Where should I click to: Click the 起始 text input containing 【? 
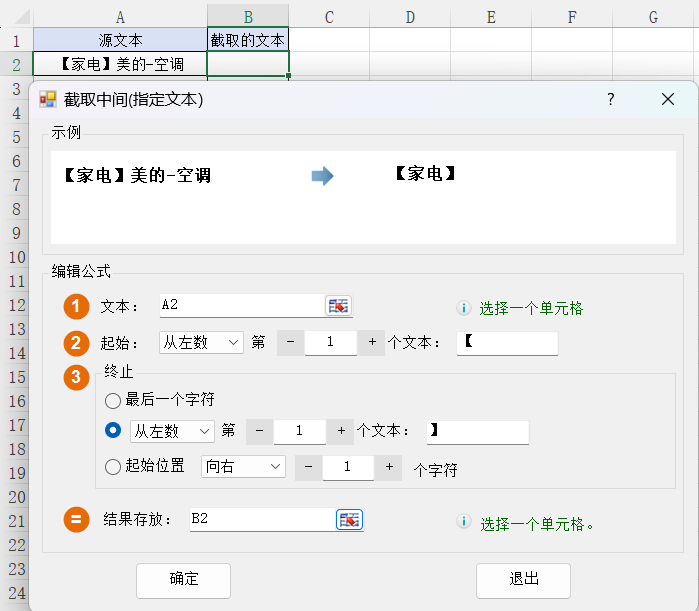[507, 342]
